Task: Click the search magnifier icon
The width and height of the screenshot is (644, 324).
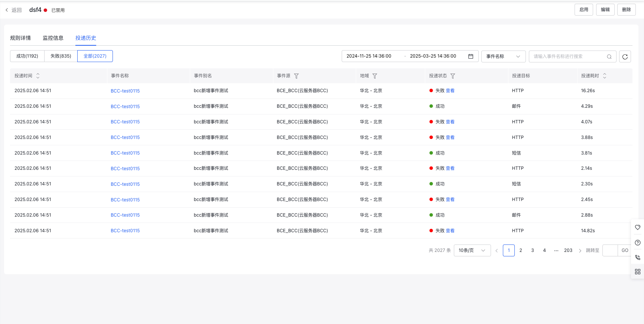Action: pos(609,56)
